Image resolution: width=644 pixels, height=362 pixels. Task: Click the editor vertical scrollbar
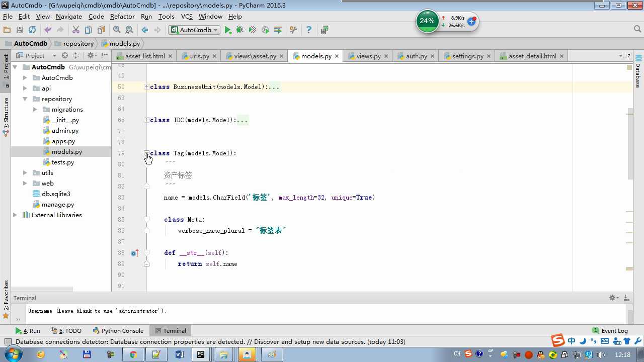(x=629, y=143)
